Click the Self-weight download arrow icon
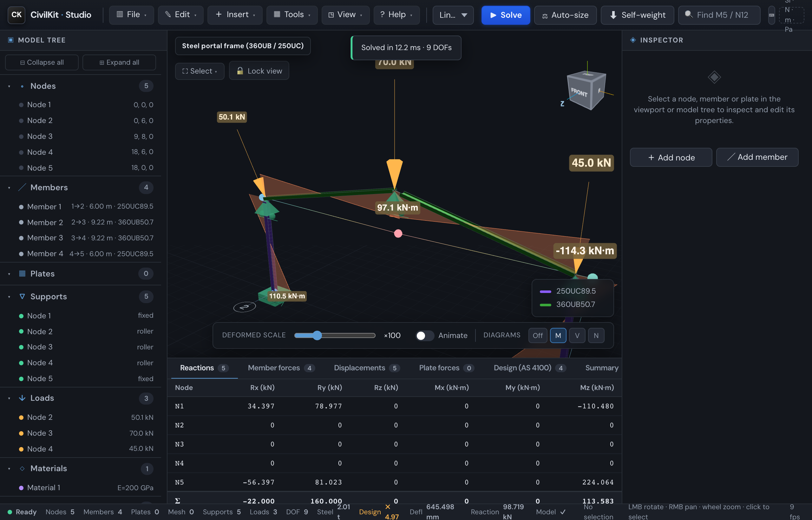812x520 pixels. [x=613, y=15]
